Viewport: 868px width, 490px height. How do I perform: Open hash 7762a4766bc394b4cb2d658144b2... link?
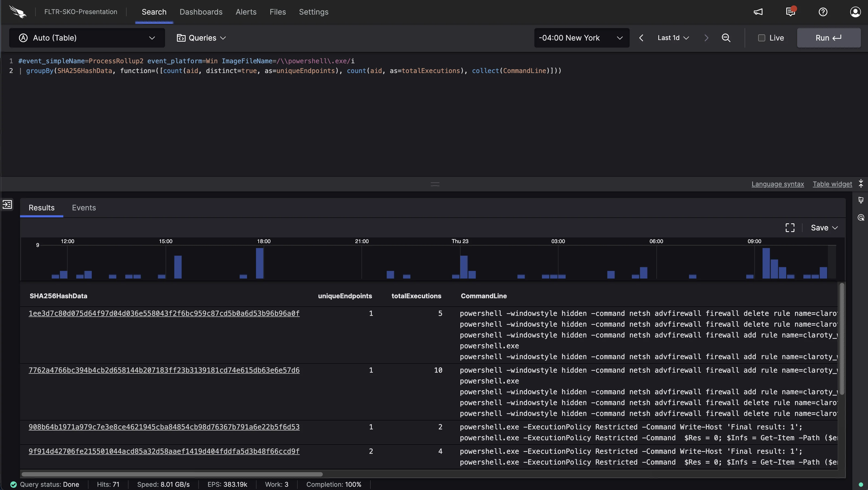(x=164, y=370)
